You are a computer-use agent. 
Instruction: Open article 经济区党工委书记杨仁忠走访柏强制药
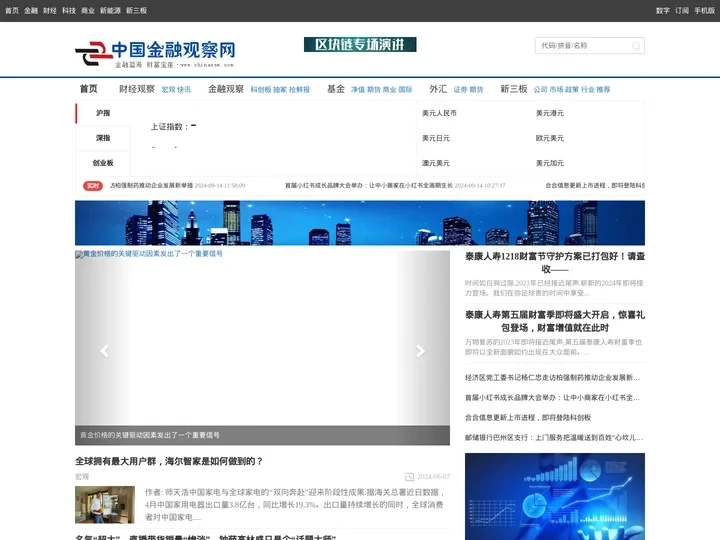[552, 377]
